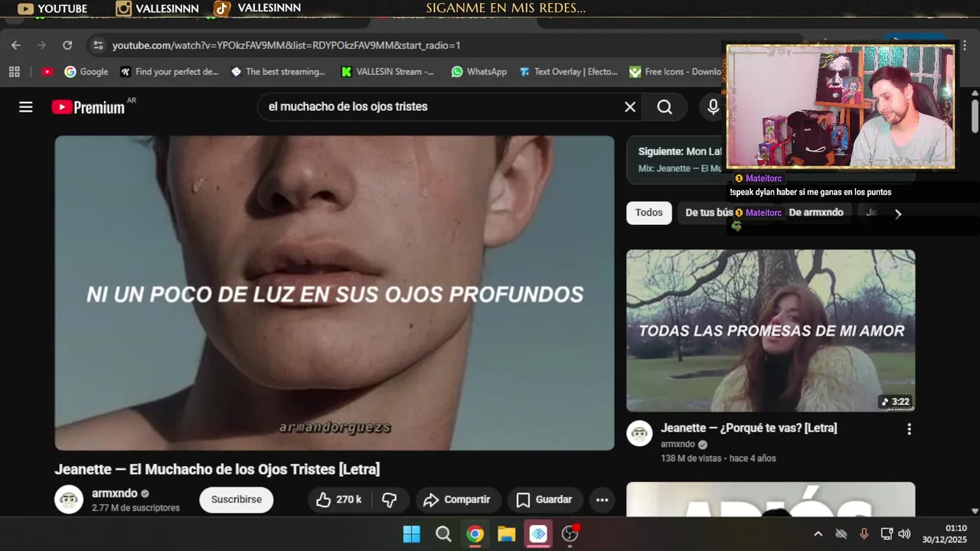The image size is (980, 551).
Task: Select the 'De armxndo' filter chip
Action: [x=816, y=213]
